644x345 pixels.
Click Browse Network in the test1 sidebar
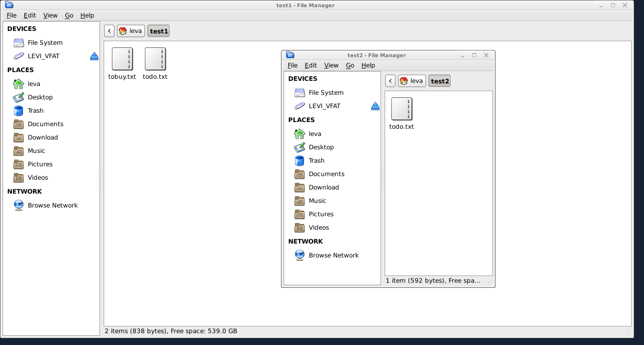click(x=52, y=205)
